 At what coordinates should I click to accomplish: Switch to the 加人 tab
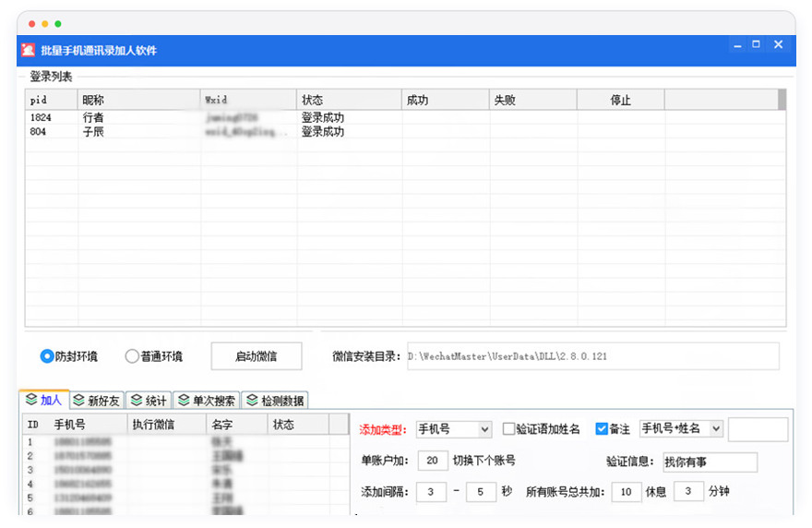(x=44, y=400)
